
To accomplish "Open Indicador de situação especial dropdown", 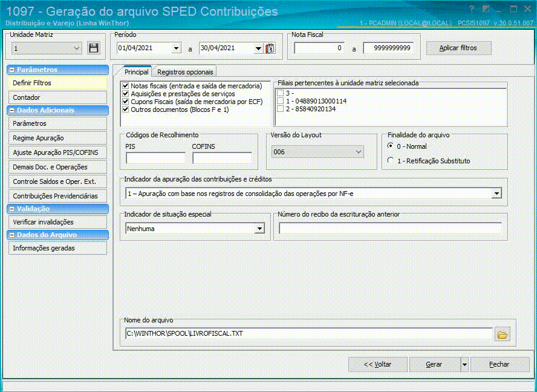I will point(259,229).
